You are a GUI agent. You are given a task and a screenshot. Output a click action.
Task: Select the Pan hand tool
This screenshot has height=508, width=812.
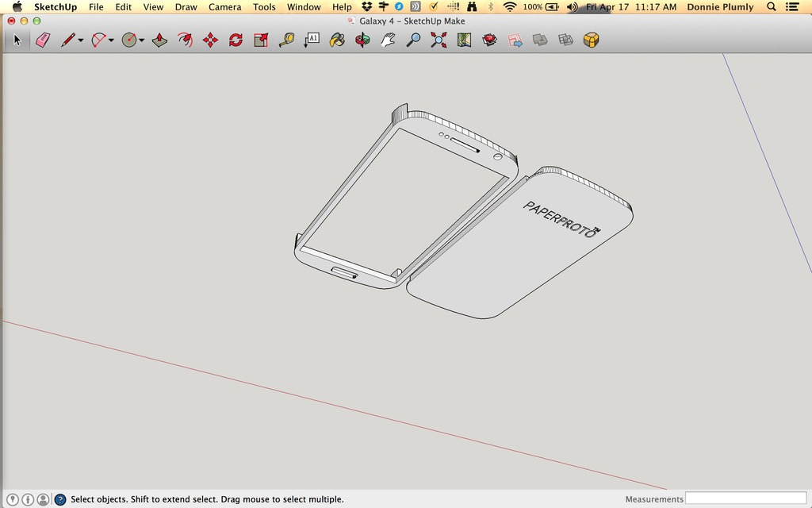tap(388, 39)
